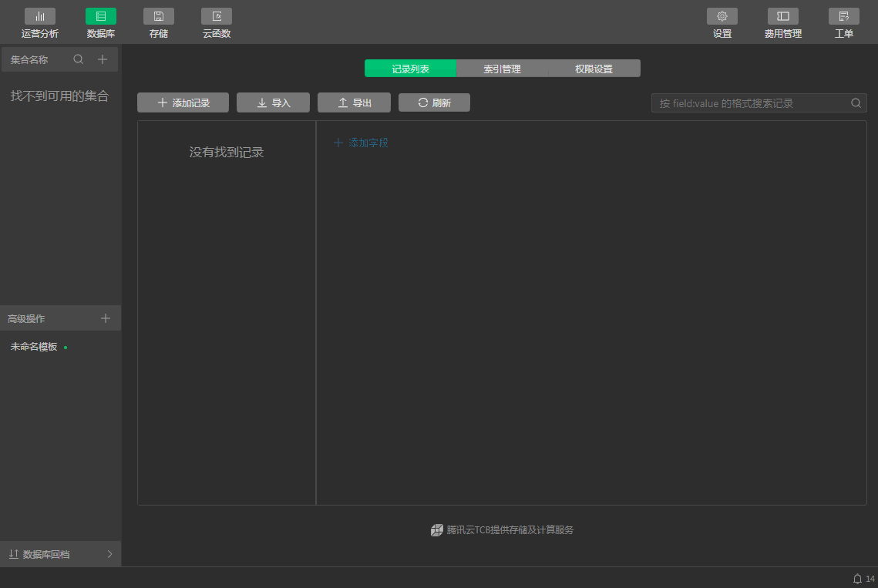The height and width of the screenshot is (588, 878).
Task: Switch to the 索引管理 tab
Action: coord(503,69)
